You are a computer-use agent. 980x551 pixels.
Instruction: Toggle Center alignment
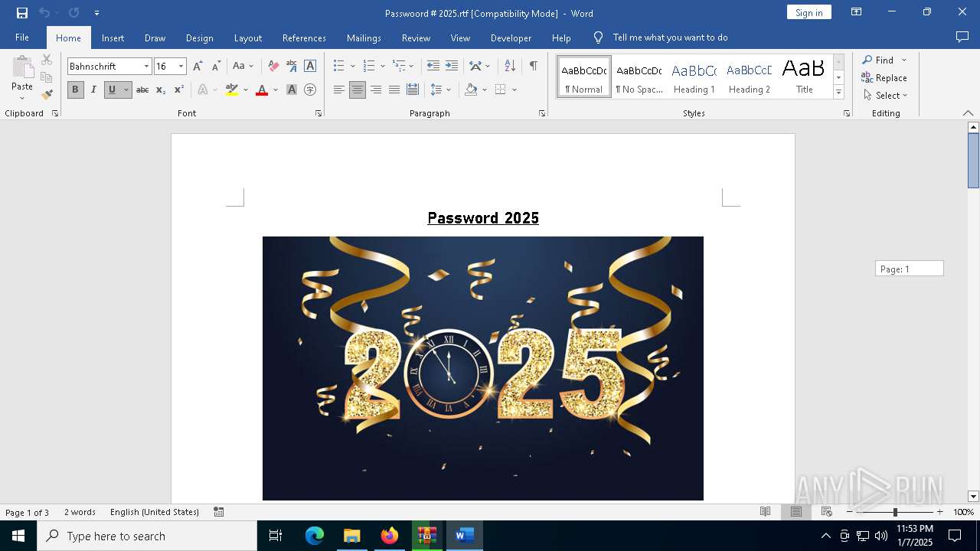tap(358, 90)
